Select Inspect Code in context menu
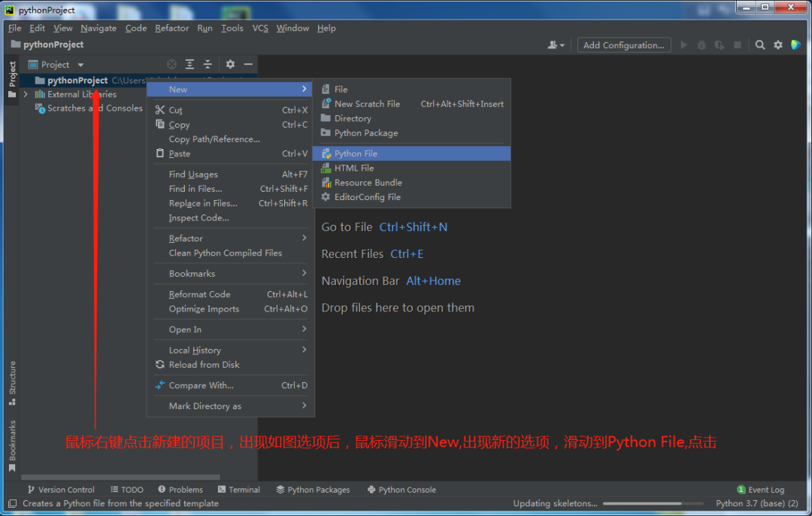This screenshot has height=516, width=812. 229,217
